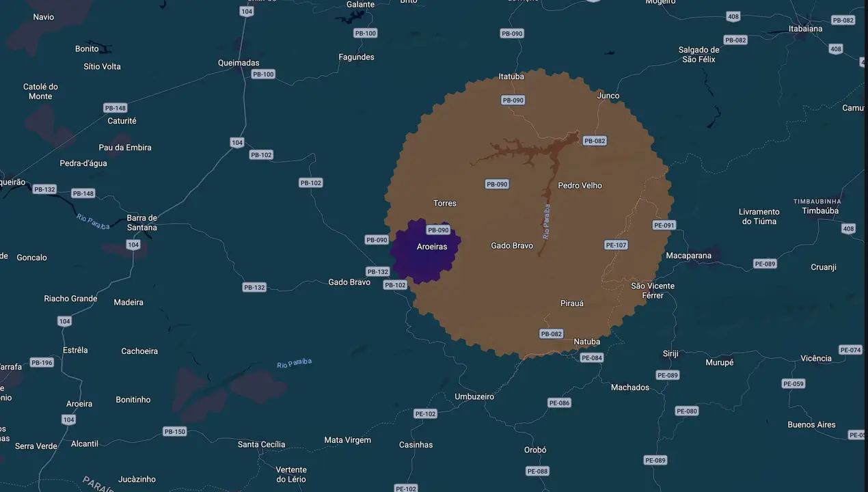
Task: Select the Machados label
Action: click(630, 387)
